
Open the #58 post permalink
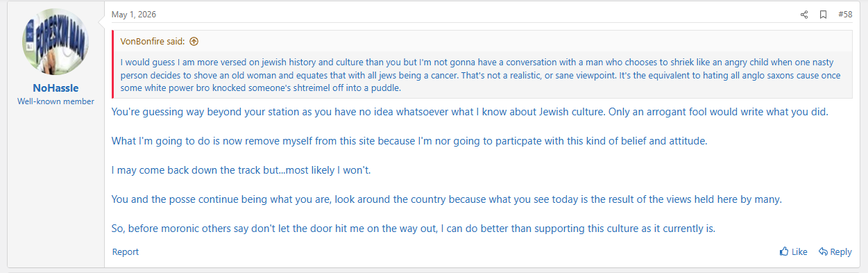(845, 15)
